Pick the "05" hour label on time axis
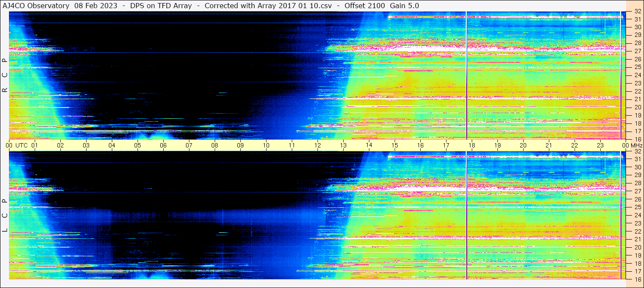 138,145
